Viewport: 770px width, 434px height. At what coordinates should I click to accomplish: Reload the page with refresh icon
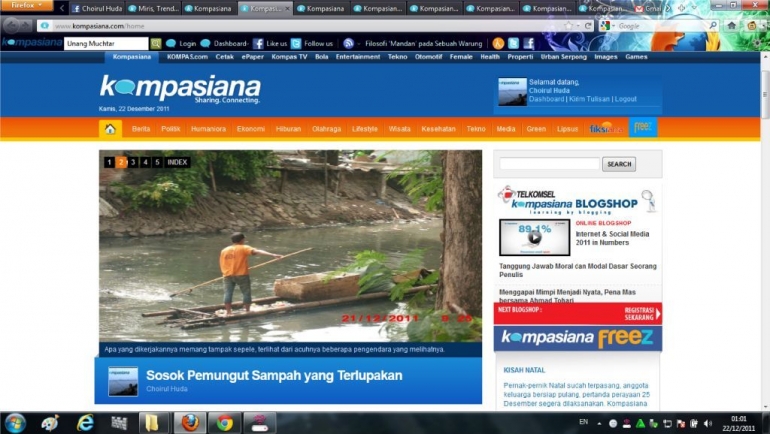coord(588,26)
